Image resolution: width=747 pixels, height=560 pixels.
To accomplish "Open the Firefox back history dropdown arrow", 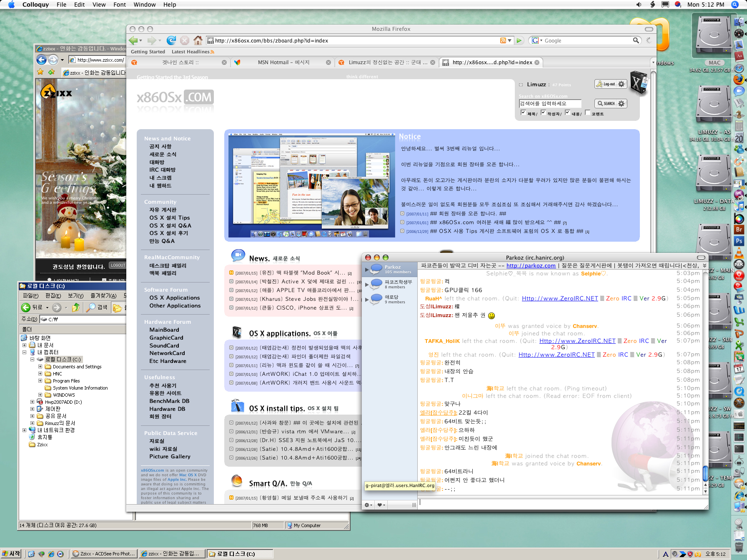I will pyautogui.click(x=140, y=40).
